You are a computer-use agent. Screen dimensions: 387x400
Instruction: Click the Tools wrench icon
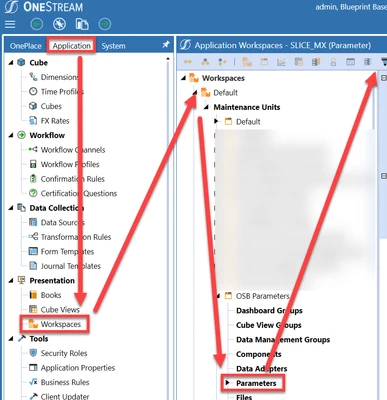(x=21, y=339)
